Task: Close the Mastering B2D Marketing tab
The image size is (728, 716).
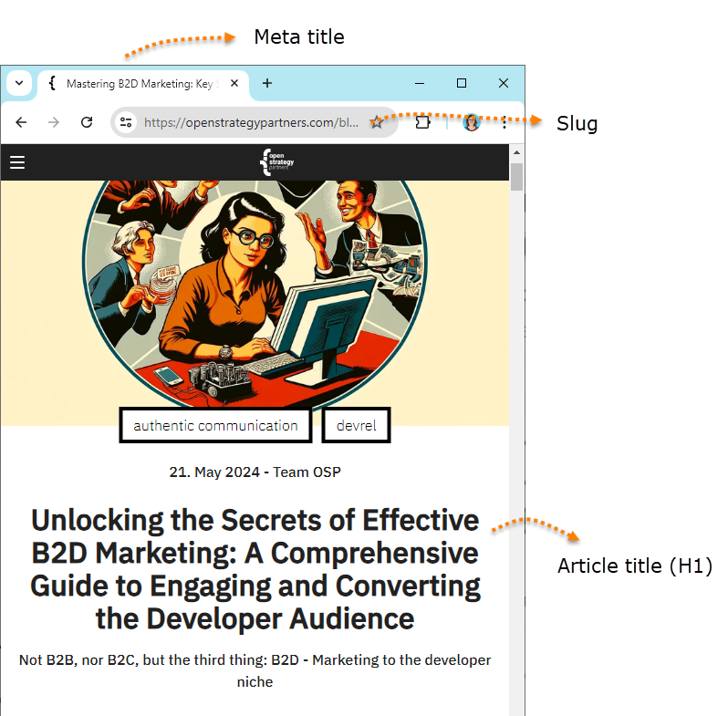Action: click(234, 83)
